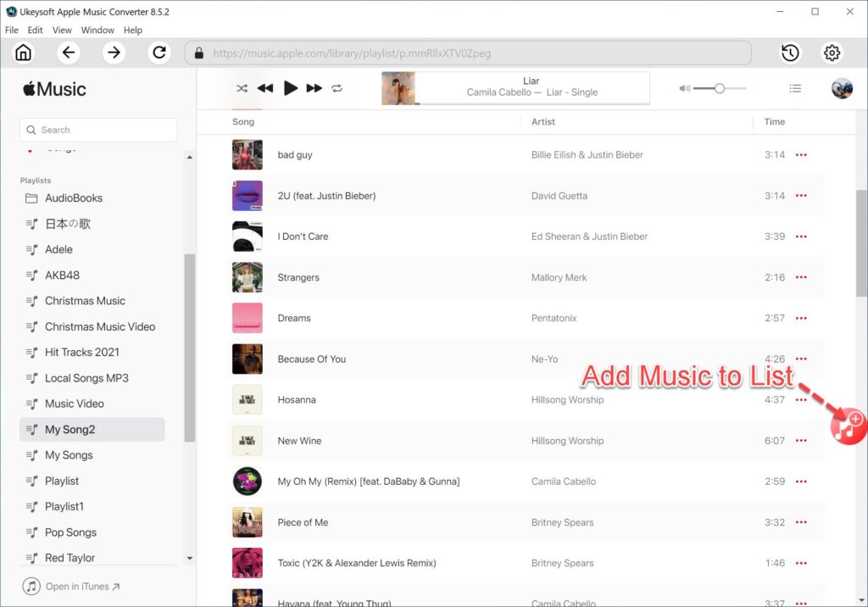This screenshot has height=607, width=868.
Task: Open more options for My Oh My (Remix)
Action: click(801, 482)
